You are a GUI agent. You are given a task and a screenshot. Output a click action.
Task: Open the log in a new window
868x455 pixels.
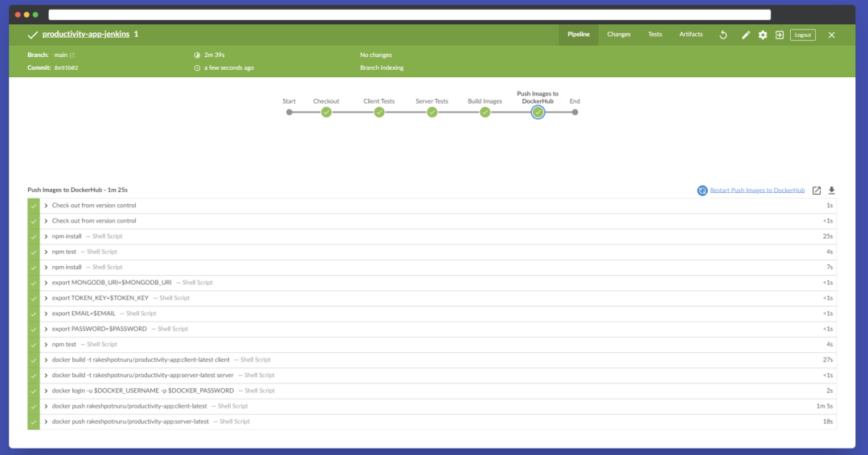(817, 191)
